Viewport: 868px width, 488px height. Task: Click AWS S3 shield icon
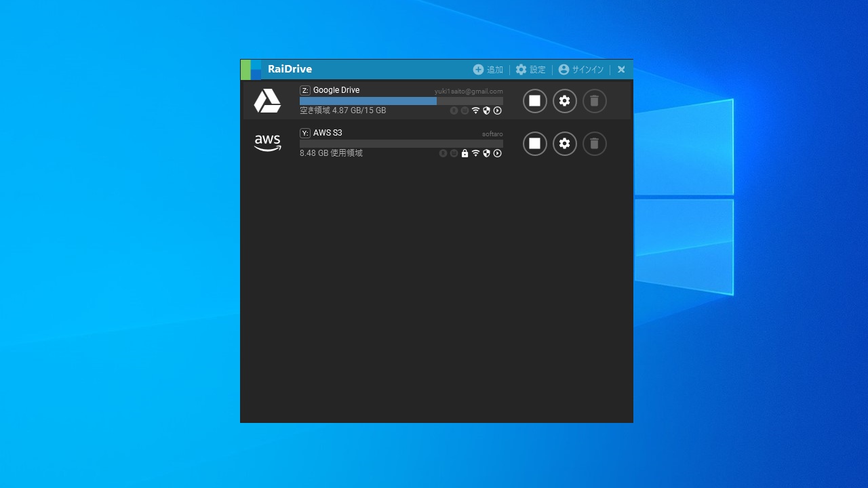point(487,153)
